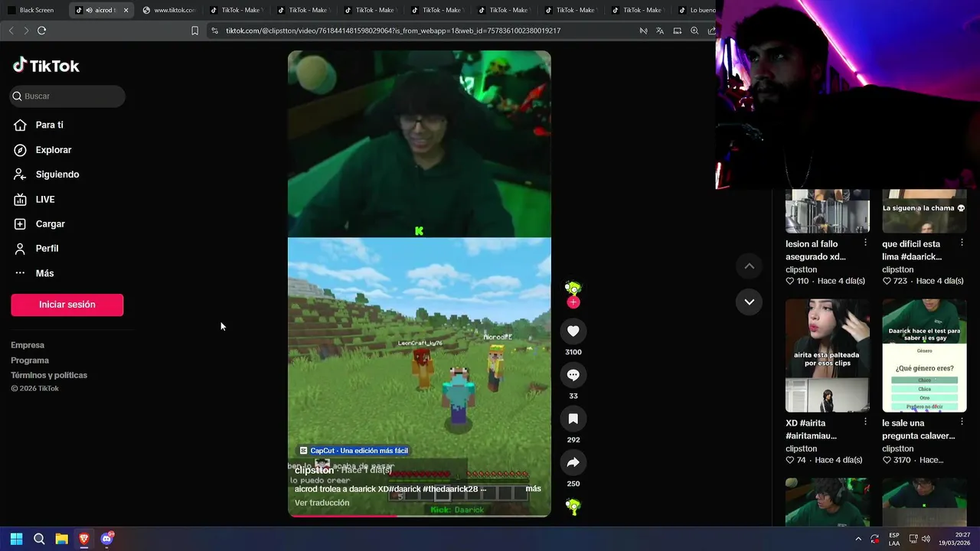Expand Términos y políticas footer section

(49, 375)
